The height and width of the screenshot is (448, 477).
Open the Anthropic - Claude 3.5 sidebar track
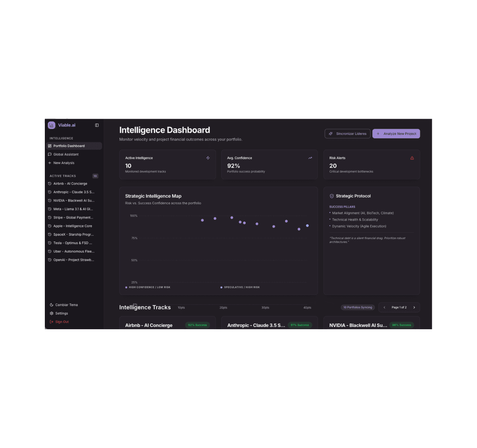point(74,192)
